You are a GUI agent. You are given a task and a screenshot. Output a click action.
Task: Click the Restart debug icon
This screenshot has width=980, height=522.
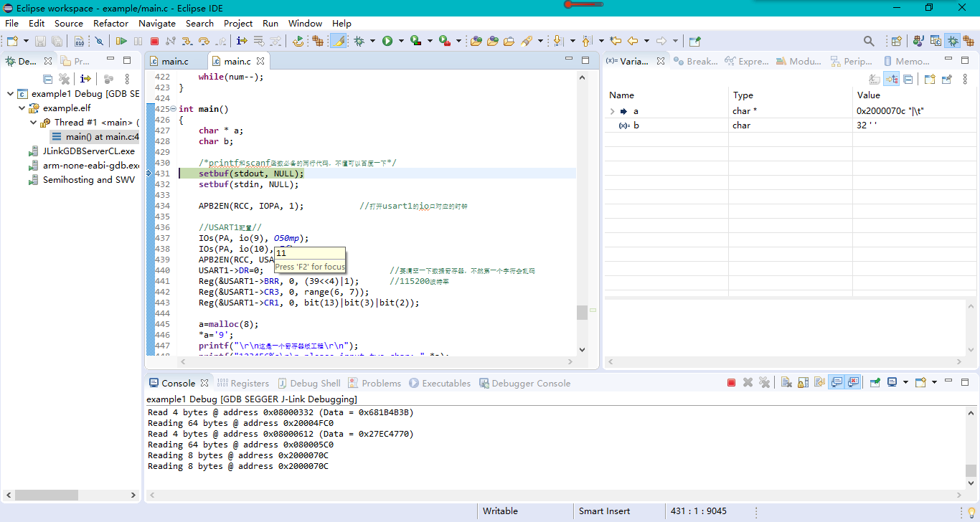coord(298,41)
